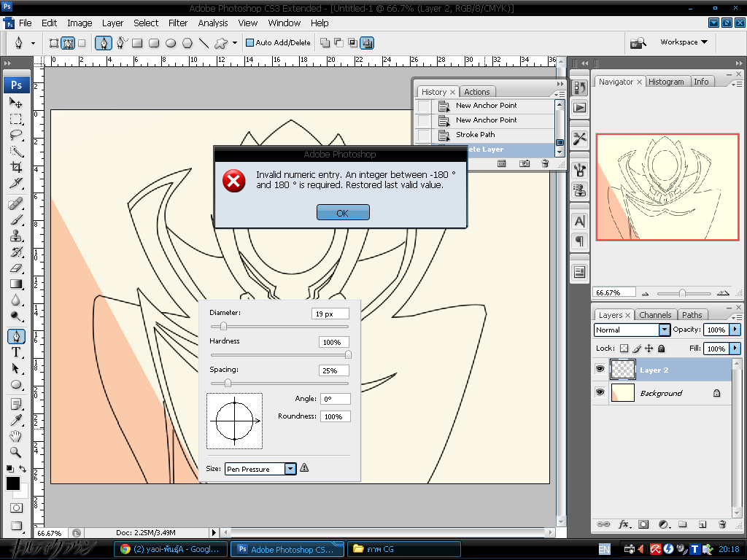Image resolution: width=747 pixels, height=560 pixels.
Task: Select the Horizontal Type tool
Action: [x=16, y=352]
